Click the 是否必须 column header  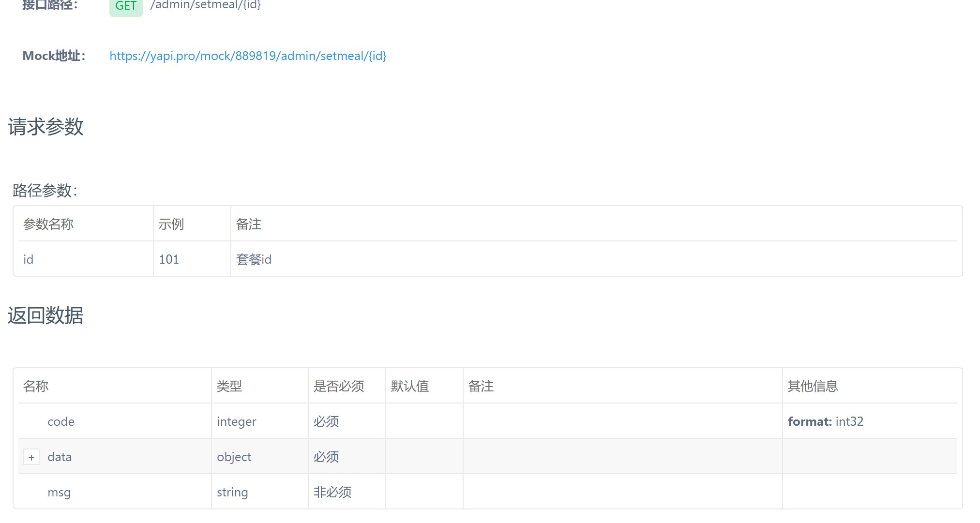(339, 387)
